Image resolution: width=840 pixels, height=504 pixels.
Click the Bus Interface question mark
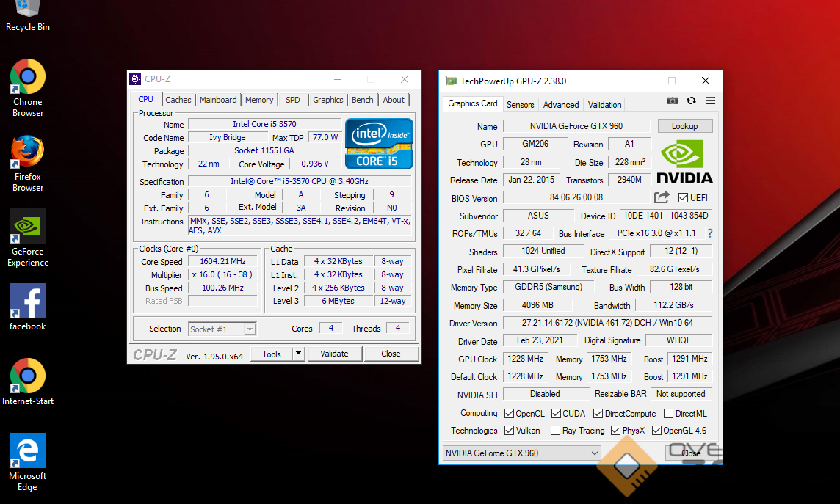tap(710, 234)
